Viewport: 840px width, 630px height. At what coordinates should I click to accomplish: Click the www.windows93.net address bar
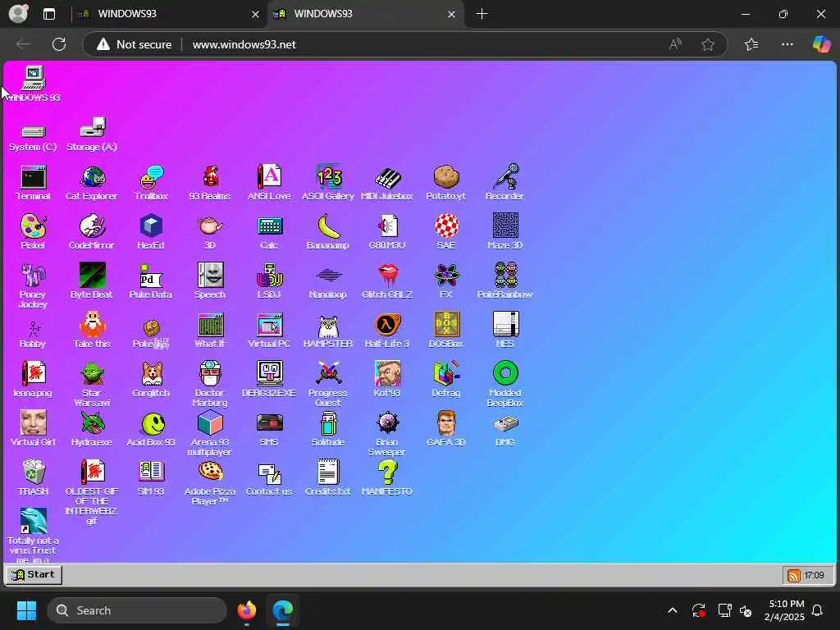pos(244,44)
